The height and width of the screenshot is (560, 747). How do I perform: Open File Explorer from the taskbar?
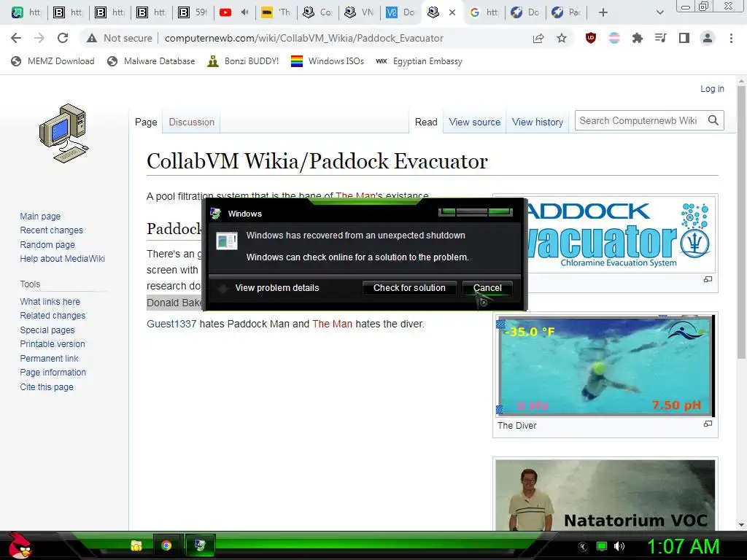tap(136, 545)
